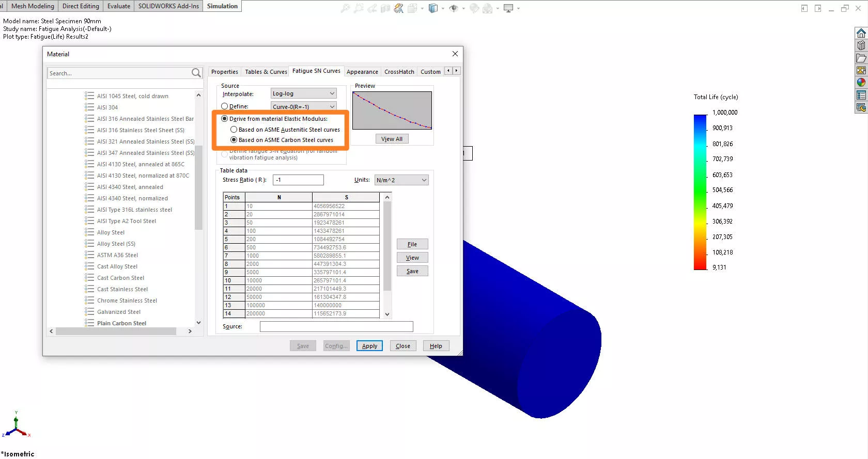Switch to the Tables & Curves tab

point(266,72)
